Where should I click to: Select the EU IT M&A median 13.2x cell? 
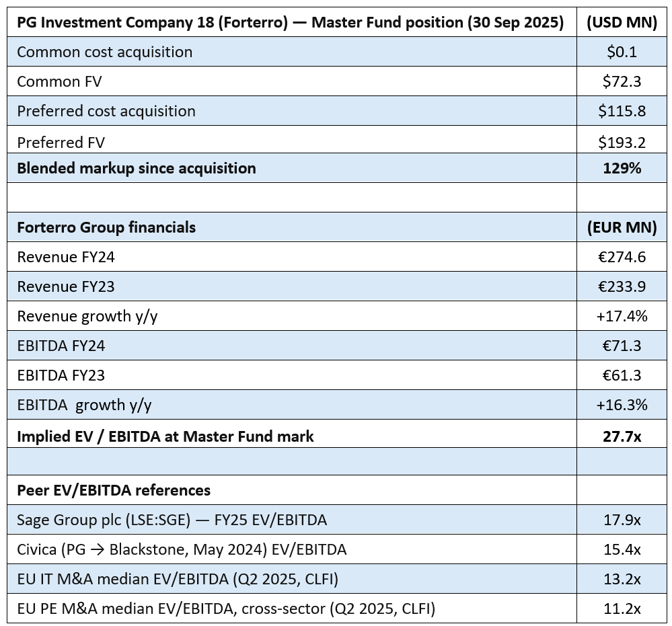(x=622, y=579)
